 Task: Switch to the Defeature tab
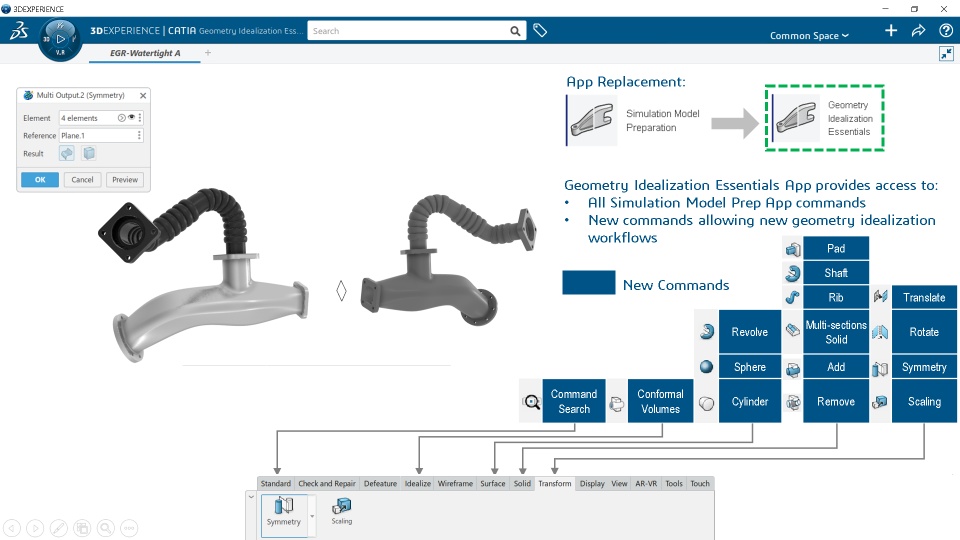(380, 484)
